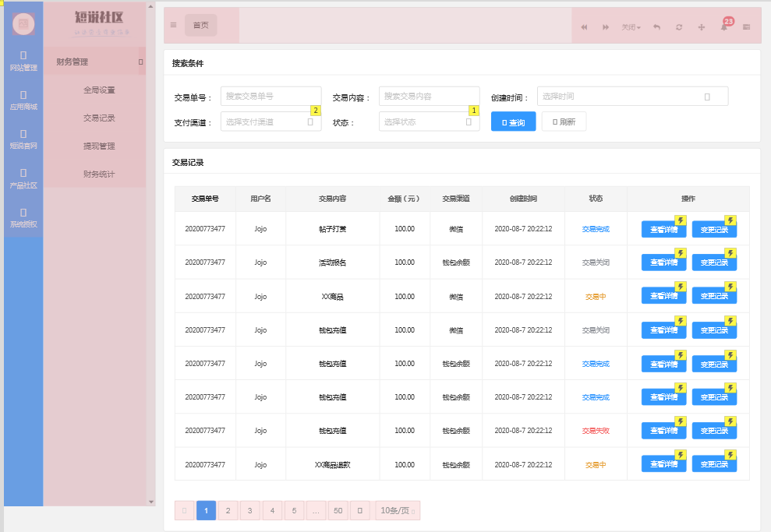This screenshot has height=532, width=771.
Task: Click 变更记录 for the XX商品退款 row
Action: tap(714, 463)
